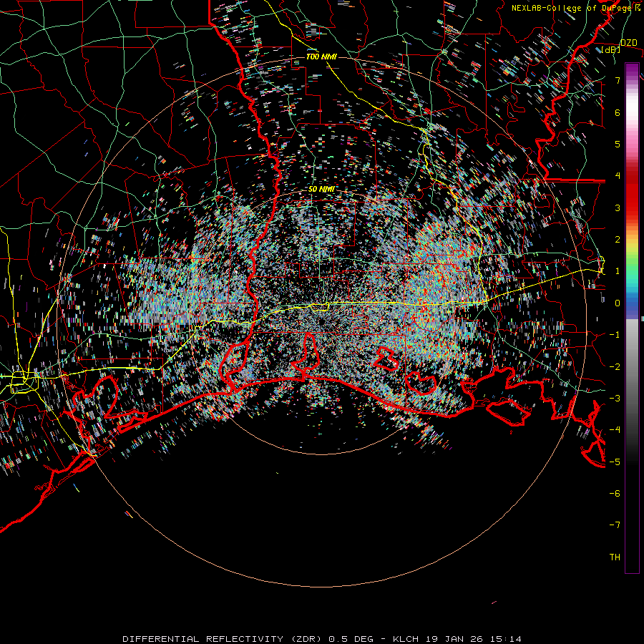Viewport: 644px width, 644px height.
Task: Click the 100 NMI range ring label
Action: click(x=321, y=57)
